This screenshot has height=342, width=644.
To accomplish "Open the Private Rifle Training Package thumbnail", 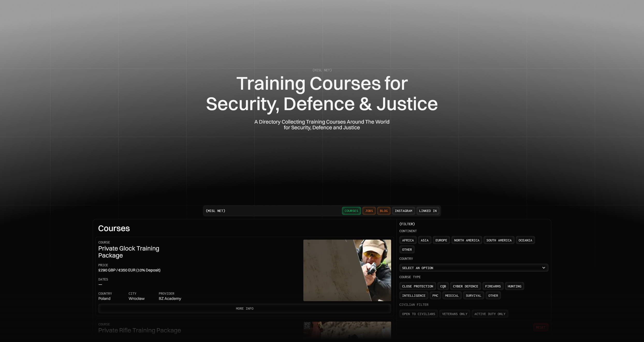I will [347, 330].
